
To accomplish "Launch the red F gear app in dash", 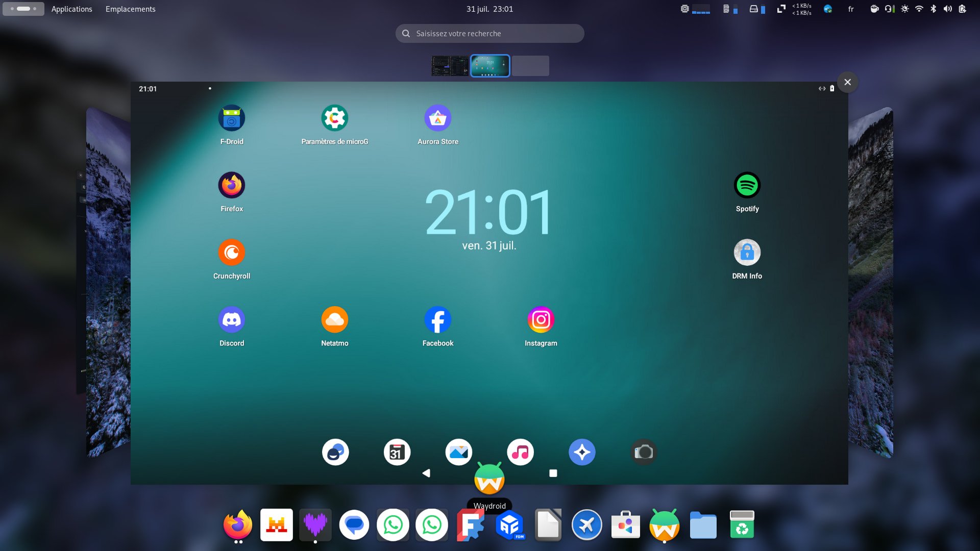I will coord(471,524).
